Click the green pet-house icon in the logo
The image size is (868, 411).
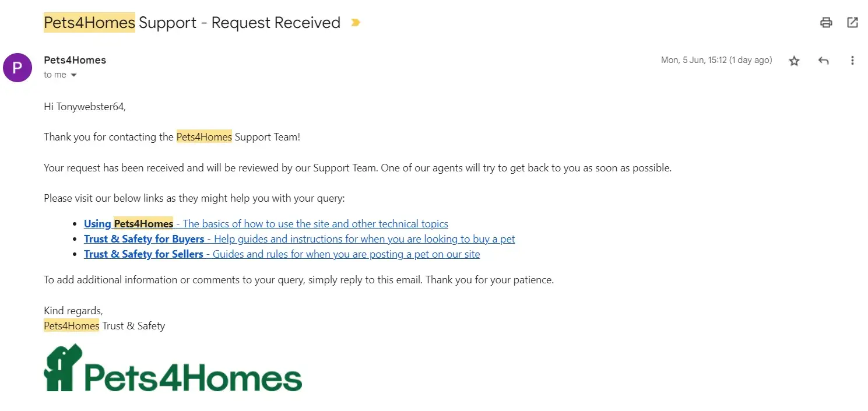[x=62, y=367]
